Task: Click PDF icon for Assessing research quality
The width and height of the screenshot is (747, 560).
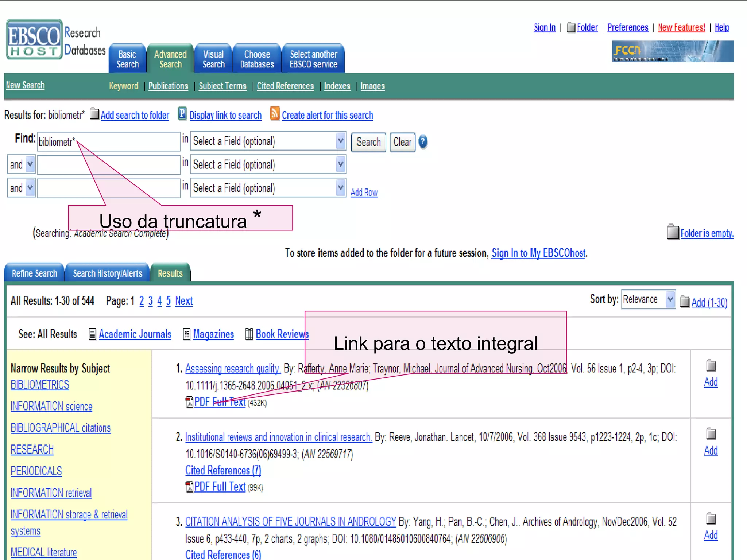Action: point(189,402)
